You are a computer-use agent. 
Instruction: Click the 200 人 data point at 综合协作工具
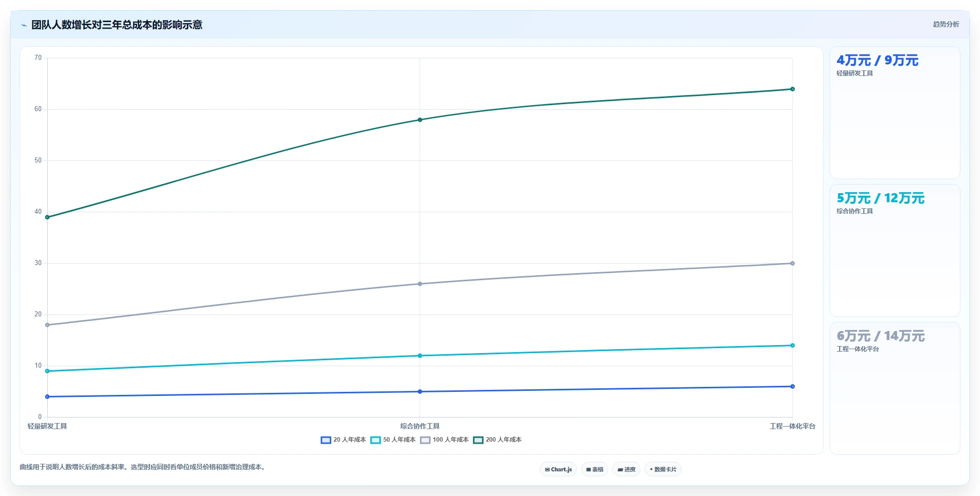point(420,120)
